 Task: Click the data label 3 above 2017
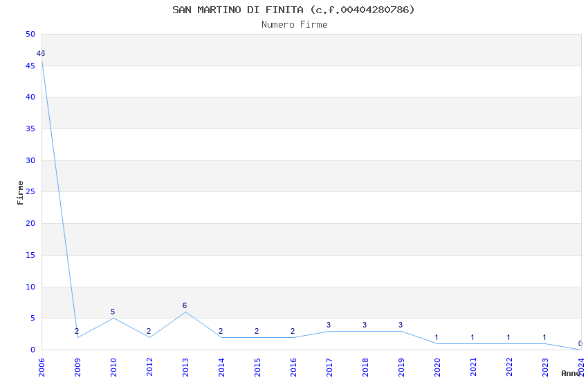pos(329,325)
